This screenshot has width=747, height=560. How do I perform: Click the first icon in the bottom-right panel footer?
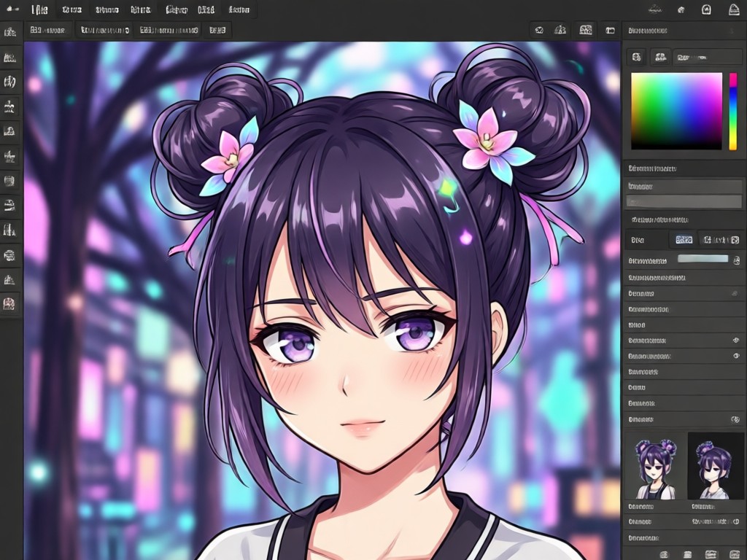664,554
